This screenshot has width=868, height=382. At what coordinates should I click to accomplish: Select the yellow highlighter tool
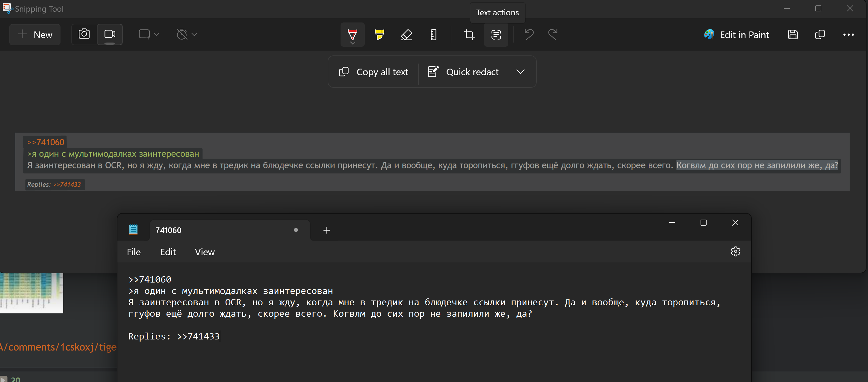379,34
